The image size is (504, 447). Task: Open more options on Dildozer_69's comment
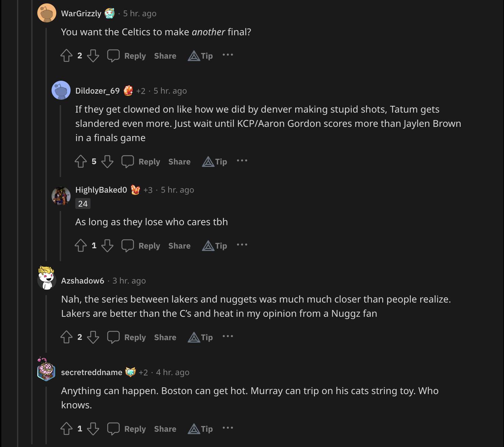[242, 161]
